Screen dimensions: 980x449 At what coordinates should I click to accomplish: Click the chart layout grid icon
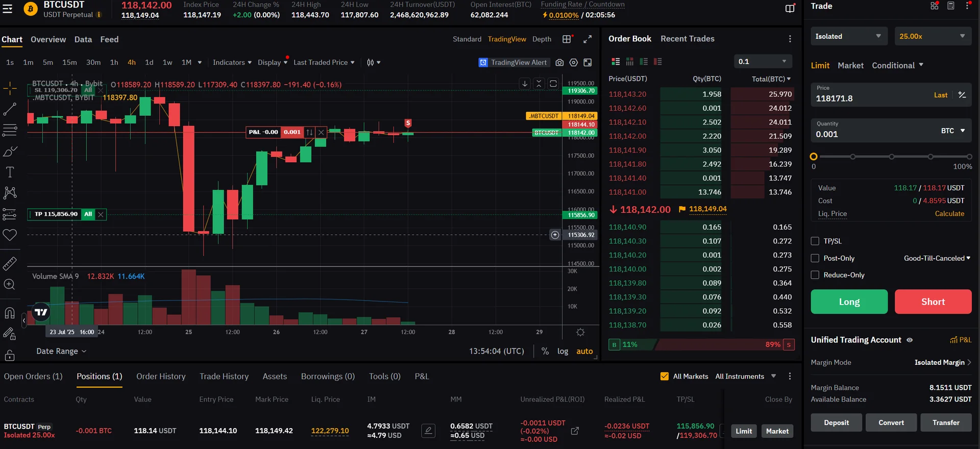click(x=567, y=39)
